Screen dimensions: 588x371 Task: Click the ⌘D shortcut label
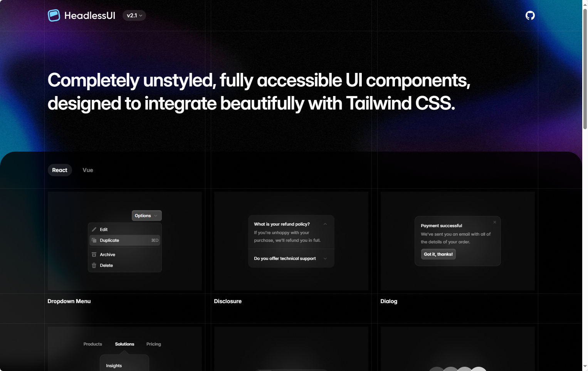(155, 240)
